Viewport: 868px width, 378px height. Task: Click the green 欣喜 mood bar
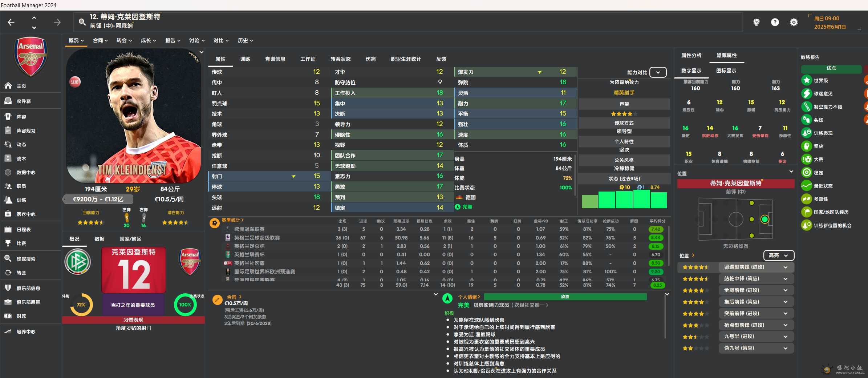[x=565, y=297]
